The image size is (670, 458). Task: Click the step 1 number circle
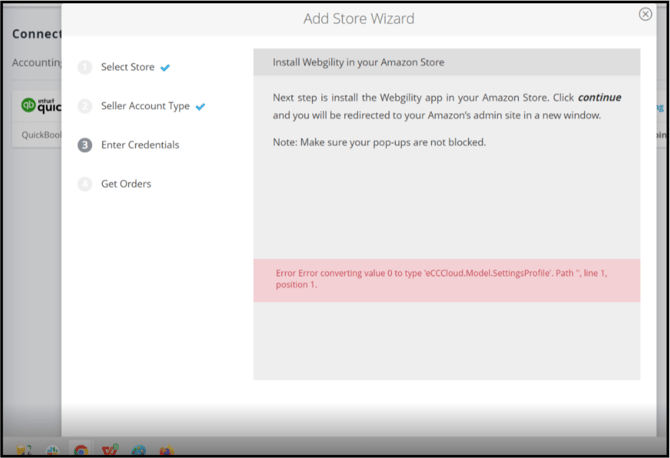click(85, 67)
